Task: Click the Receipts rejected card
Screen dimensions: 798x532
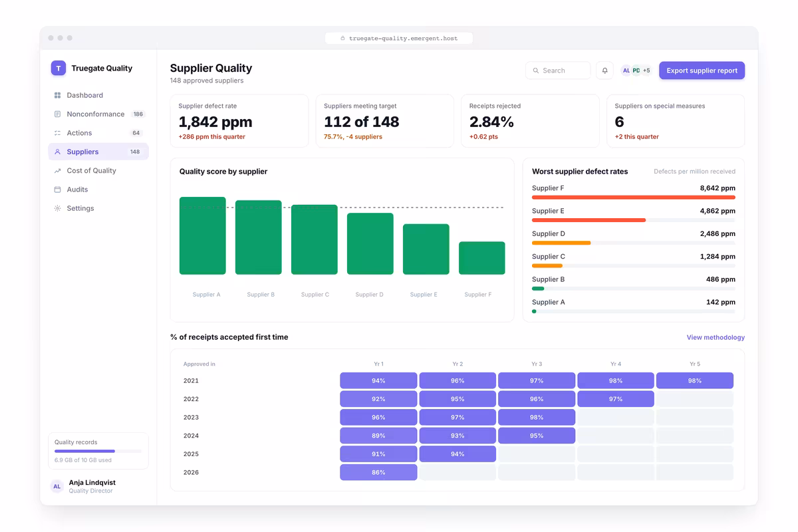Action: pos(530,121)
